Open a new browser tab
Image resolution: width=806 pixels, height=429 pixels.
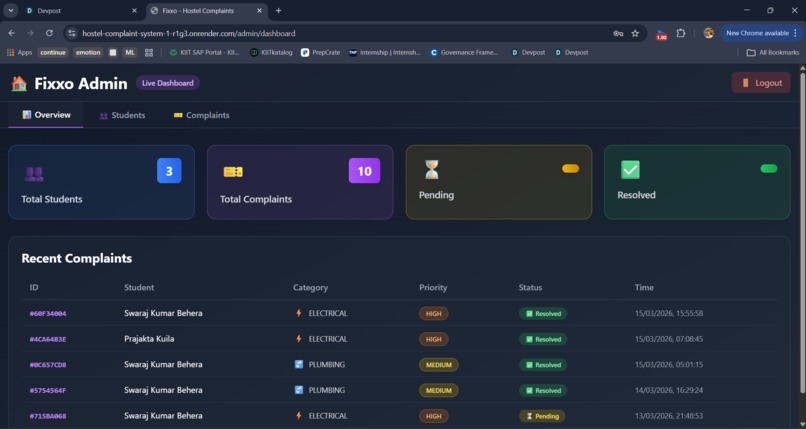(279, 10)
